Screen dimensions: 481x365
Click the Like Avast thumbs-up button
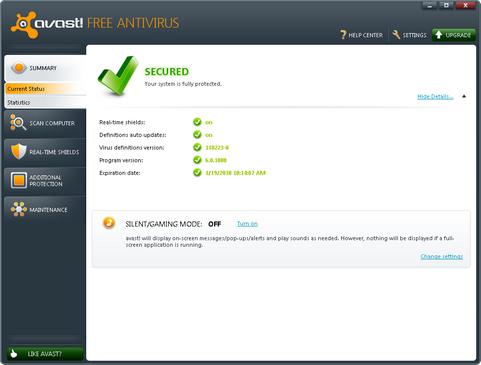coord(45,354)
